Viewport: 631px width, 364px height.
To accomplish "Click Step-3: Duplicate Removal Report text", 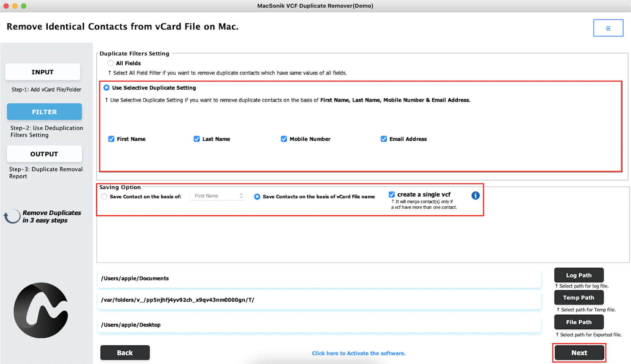I will pos(46,173).
